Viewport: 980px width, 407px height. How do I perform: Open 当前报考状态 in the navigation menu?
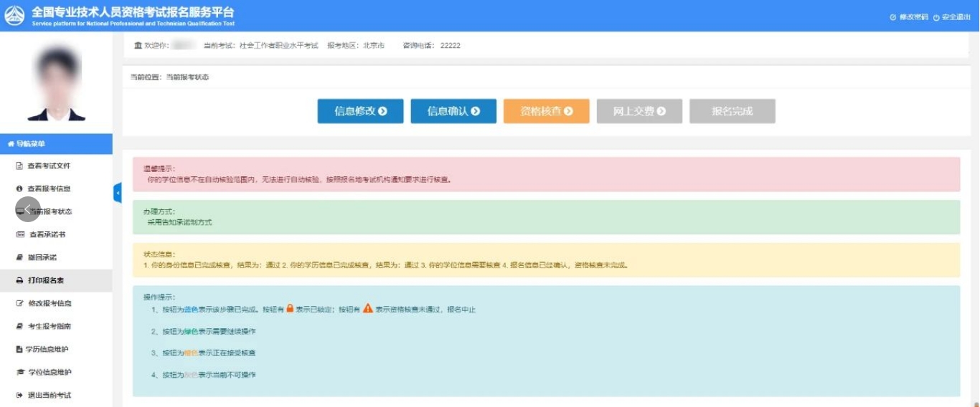pyautogui.click(x=56, y=211)
